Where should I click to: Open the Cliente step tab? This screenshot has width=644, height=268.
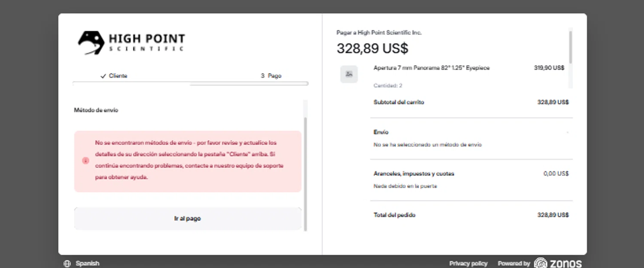point(114,76)
